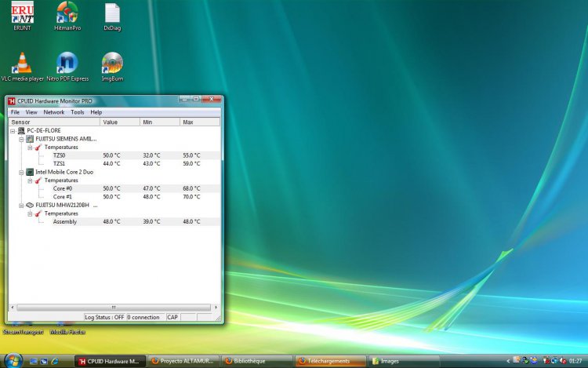
Task: Click Assembly min value 39.0 °C
Action: click(x=151, y=222)
